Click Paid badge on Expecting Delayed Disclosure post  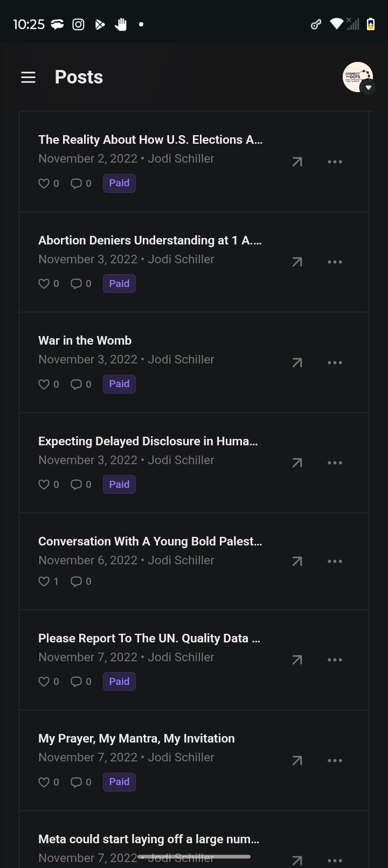pyautogui.click(x=119, y=485)
